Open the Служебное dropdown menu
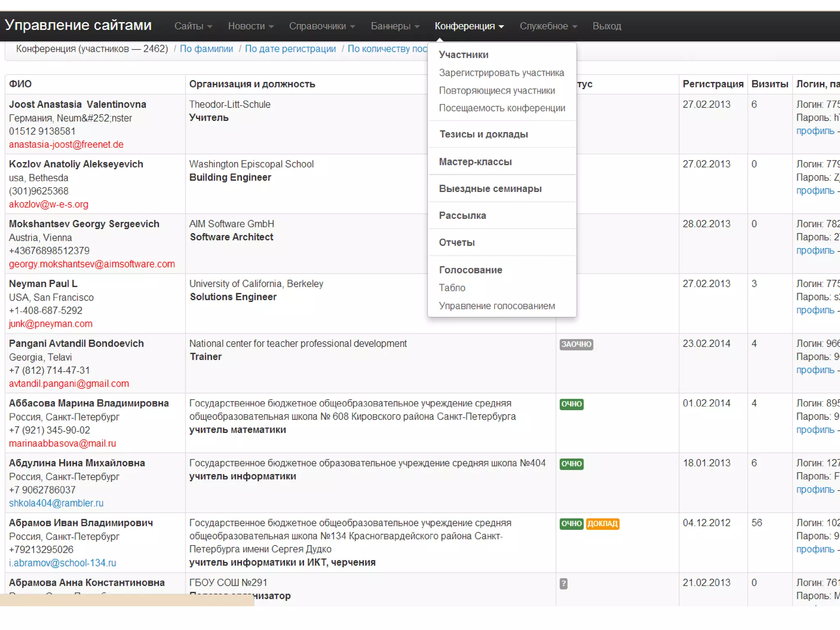Image resolution: width=840 pixels, height=630 pixels. (x=548, y=26)
